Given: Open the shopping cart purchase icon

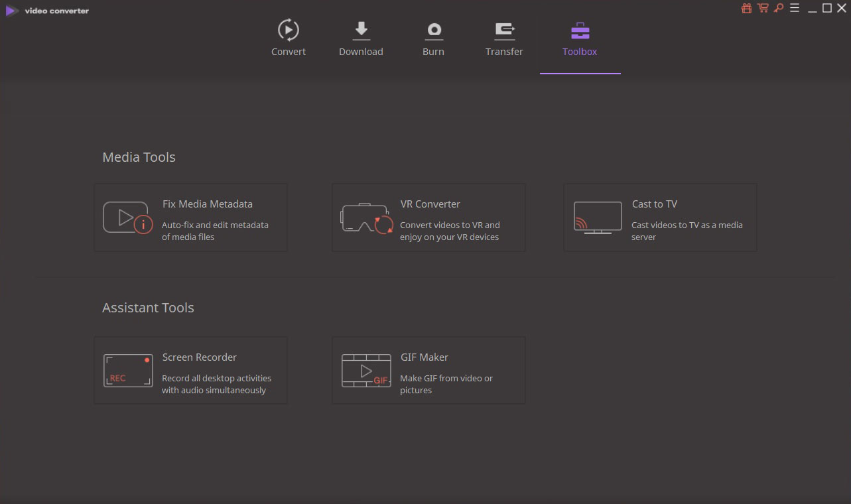Looking at the screenshot, I should click(763, 9).
